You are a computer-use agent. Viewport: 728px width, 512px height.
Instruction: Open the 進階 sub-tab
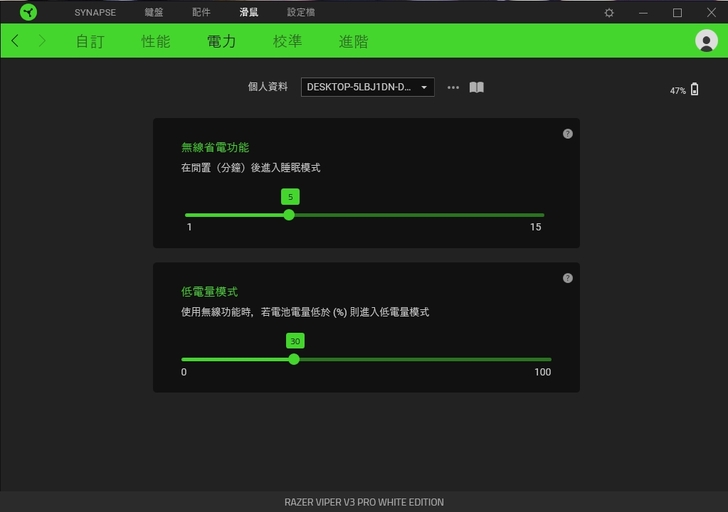click(353, 41)
